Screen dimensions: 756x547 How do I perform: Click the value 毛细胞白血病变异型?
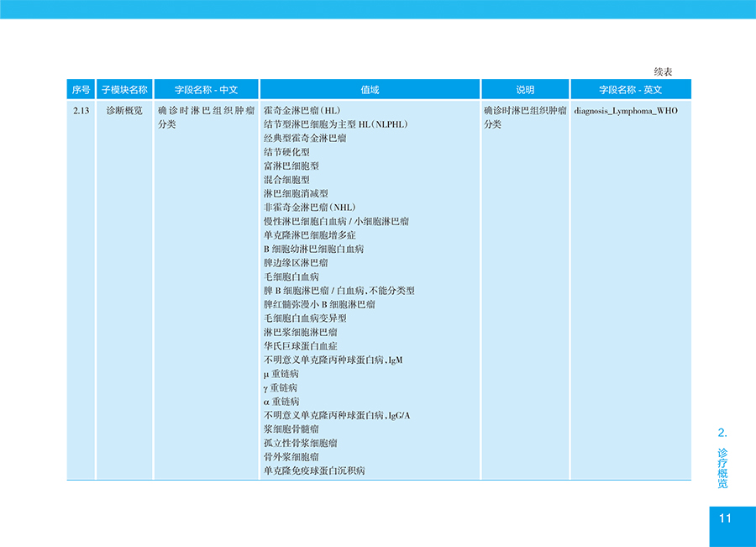(x=305, y=318)
